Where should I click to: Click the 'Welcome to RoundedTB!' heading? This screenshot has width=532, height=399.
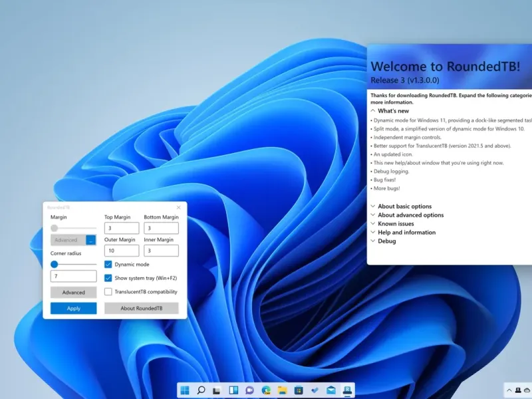tap(445, 66)
